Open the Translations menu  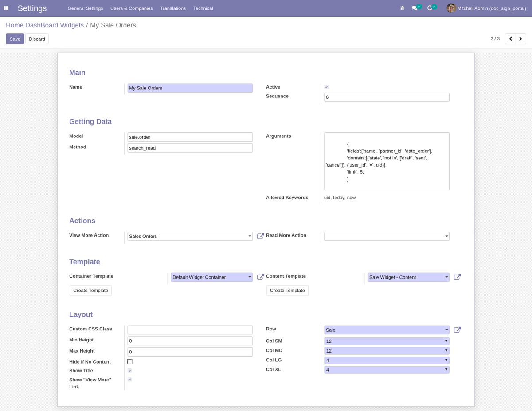[x=172, y=8]
